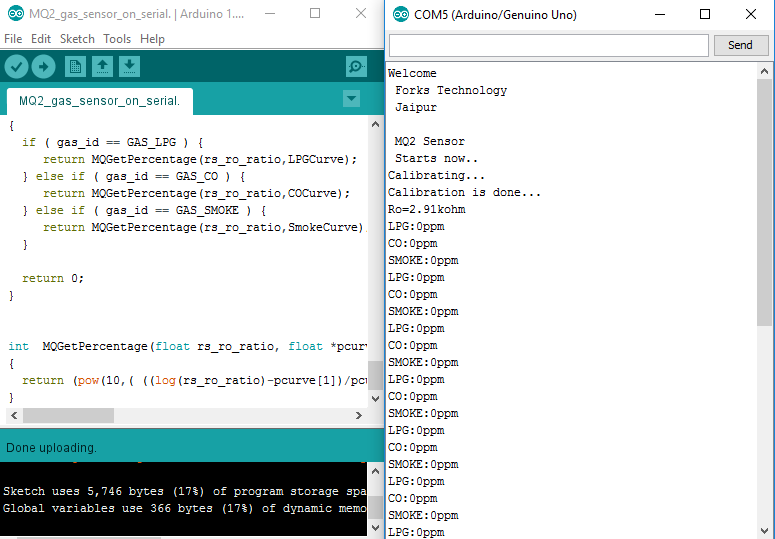The width and height of the screenshot is (775, 539).
Task: Open a sketch with the up-arrow icon
Action: 102,67
